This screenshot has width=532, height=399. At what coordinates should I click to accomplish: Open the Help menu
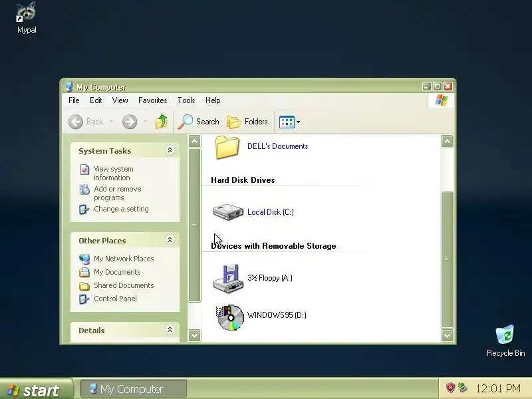coord(213,100)
